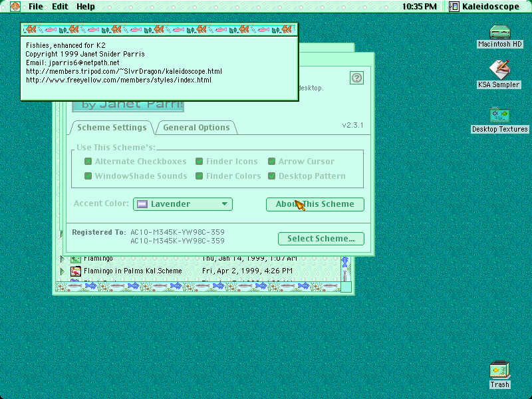The image size is (532, 399).
Task: Open the Macintosh HD drive icon
Action: click(500, 33)
